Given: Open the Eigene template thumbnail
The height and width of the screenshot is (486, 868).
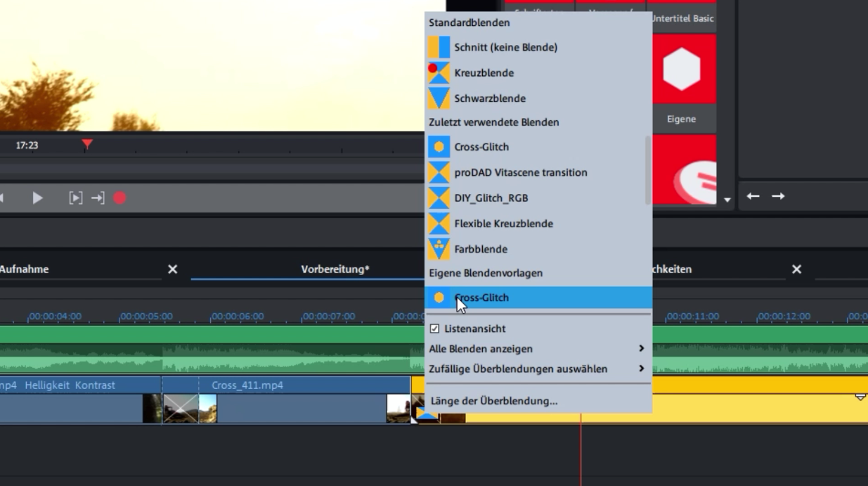Looking at the screenshot, I should 681,68.
